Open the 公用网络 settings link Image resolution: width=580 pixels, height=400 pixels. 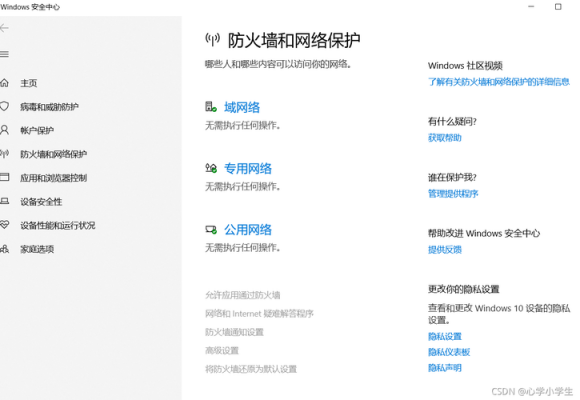(x=248, y=229)
